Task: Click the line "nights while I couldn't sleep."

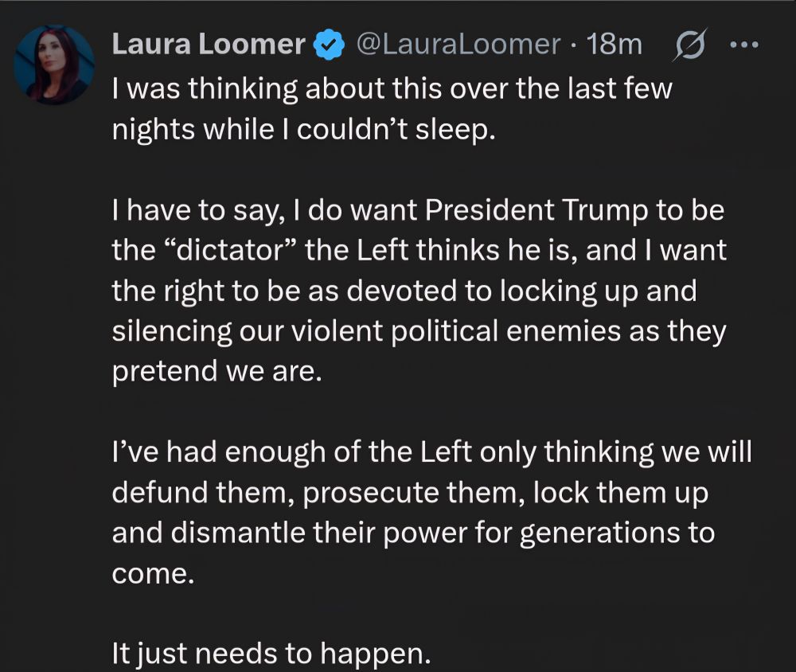Action: (303, 129)
